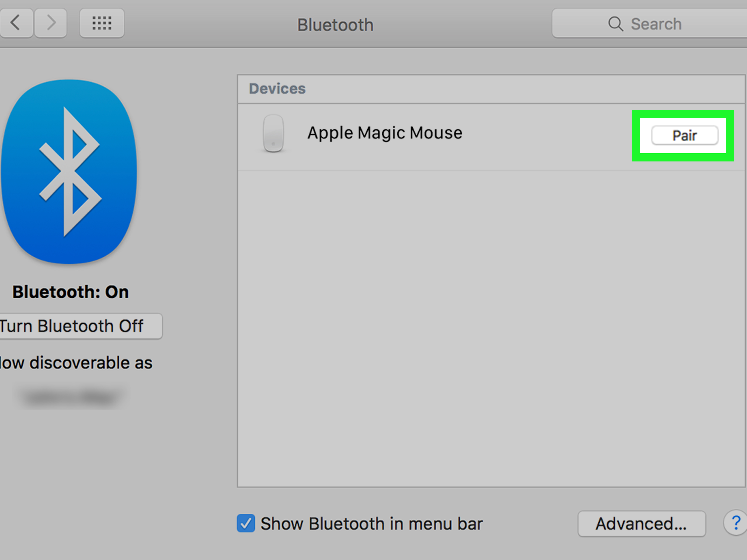Click the magnifier icon in Search field
This screenshot has width=747, height=560.
(x=616, y=24)
